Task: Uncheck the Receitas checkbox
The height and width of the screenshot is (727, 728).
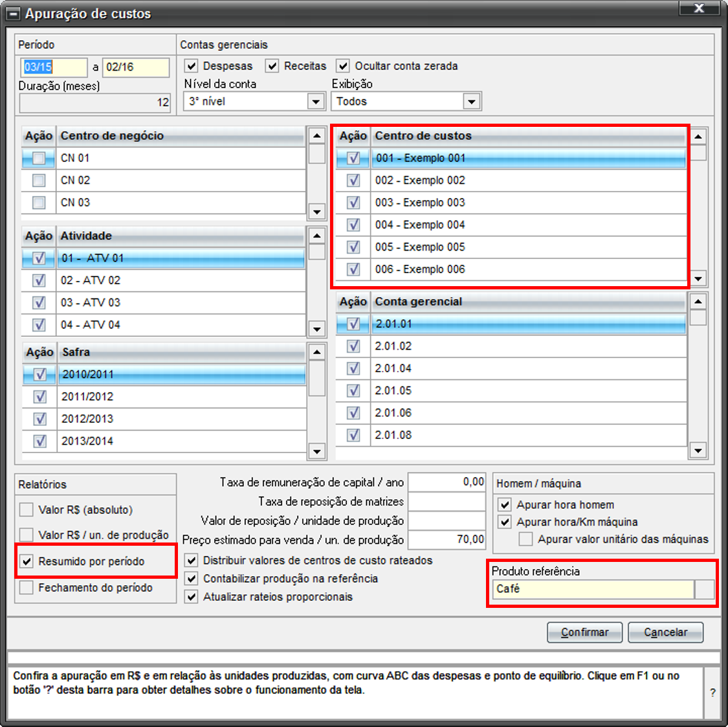Action: point(272,66)
